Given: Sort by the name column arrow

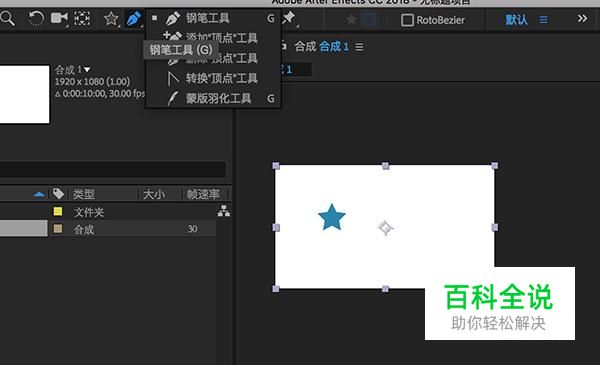Looking at the screenshot, I should point(39,194).
